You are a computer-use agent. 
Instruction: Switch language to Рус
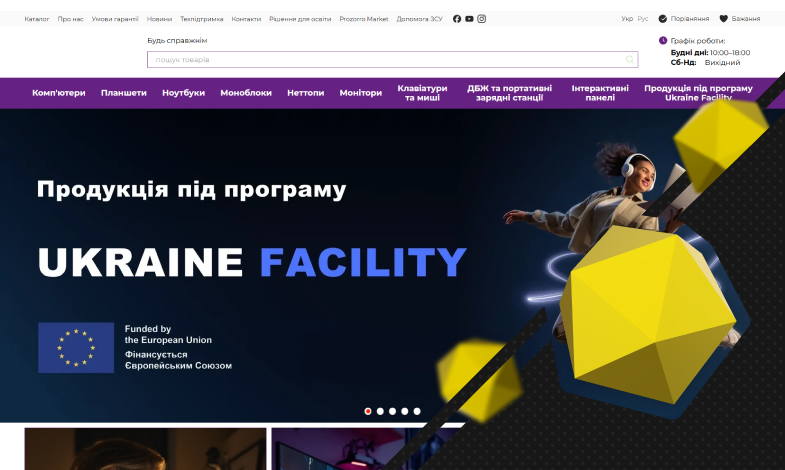click(643, 19)
